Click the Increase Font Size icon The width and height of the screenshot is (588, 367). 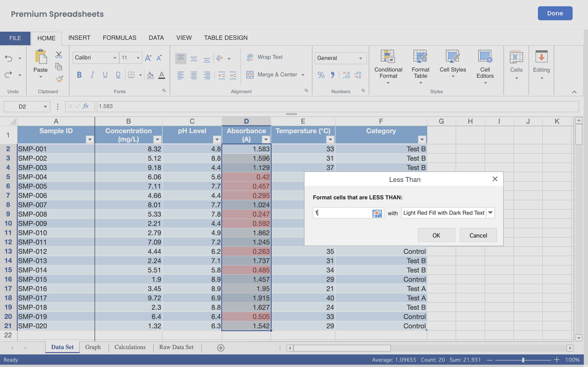click(148, 58)
